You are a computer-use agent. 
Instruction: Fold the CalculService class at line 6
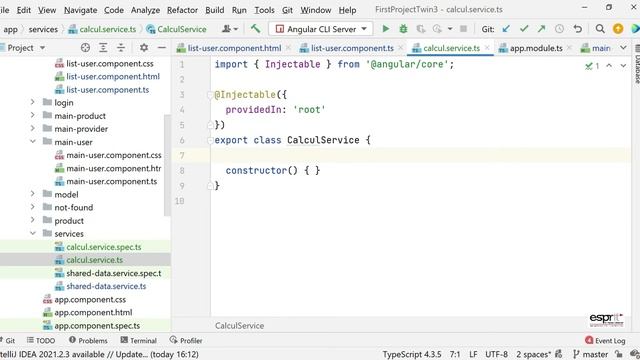pos(210,140)
